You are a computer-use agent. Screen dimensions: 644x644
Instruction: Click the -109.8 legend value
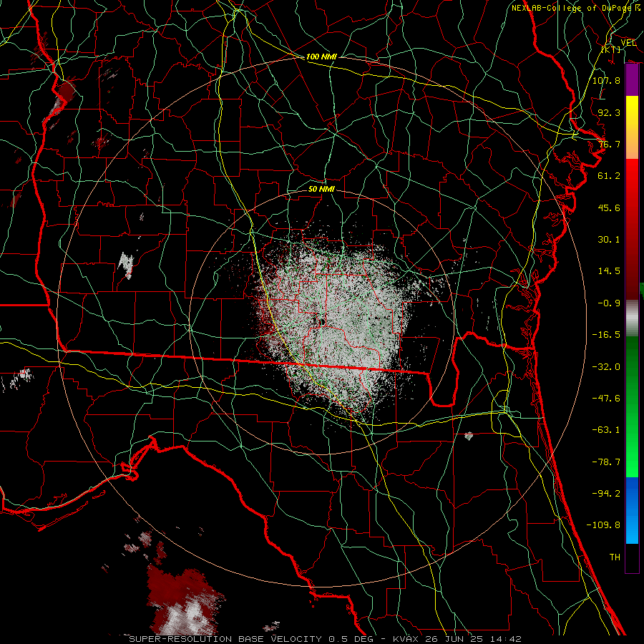tap(603, 525)
